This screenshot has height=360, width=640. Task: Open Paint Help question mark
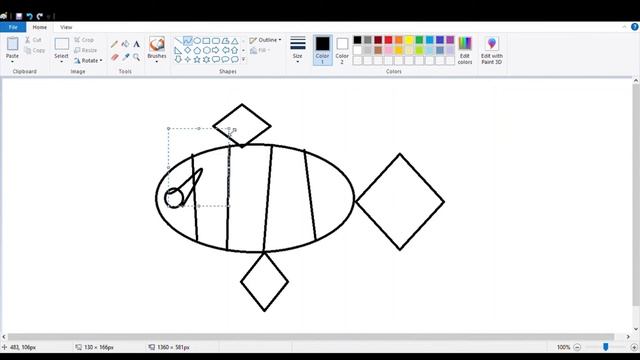click(x=635, y=27)
